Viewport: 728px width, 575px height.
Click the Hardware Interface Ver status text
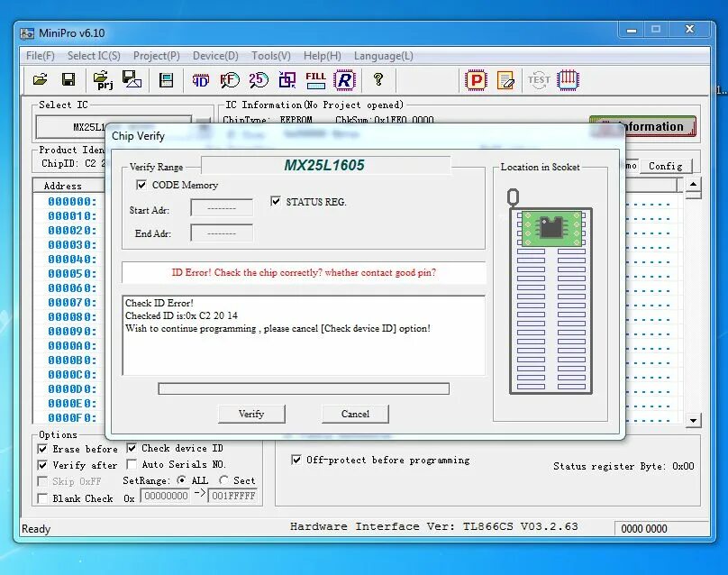point(434,526)
